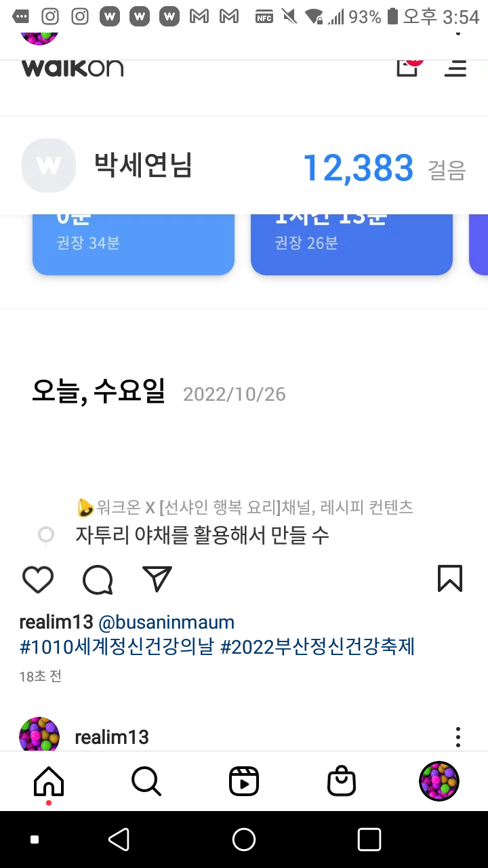Screen dimensions: 488x868
Task: Open three-dot menu for realim13 post
Action: 458,737
